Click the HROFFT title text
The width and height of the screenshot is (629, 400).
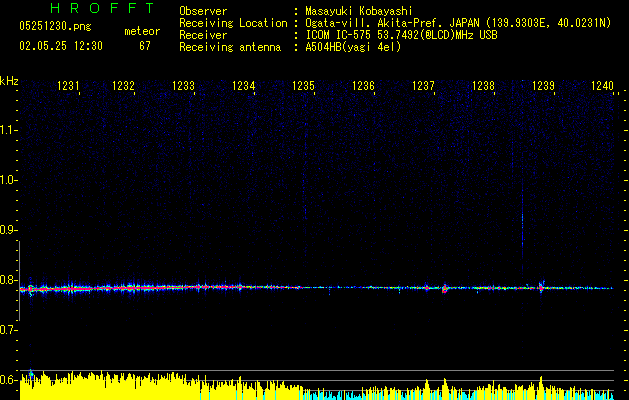[102, 8]
